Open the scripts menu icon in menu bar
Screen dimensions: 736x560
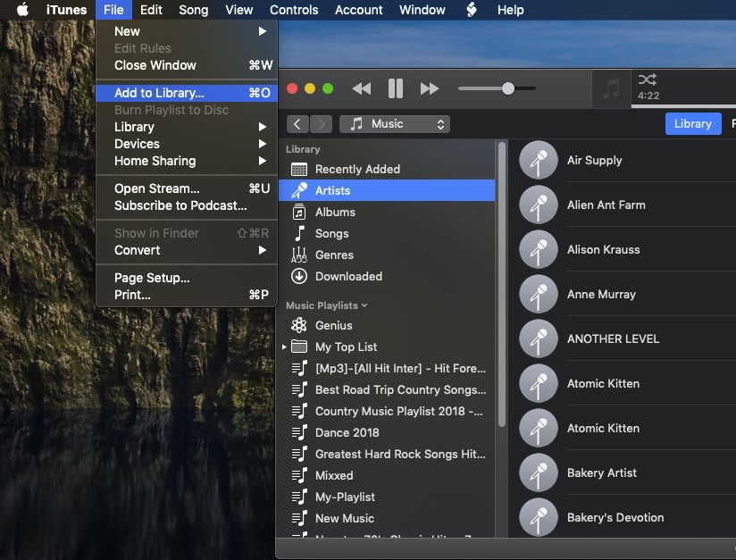pos(472,10)
